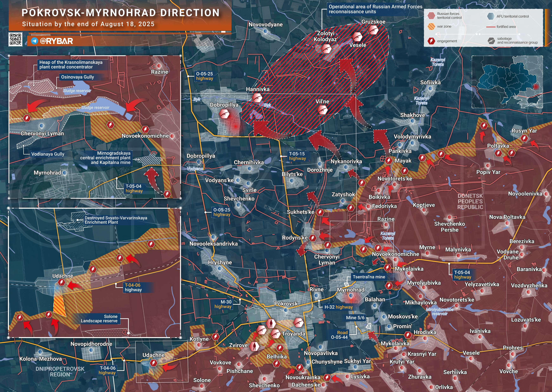552x392 pixels.
Task: Click the Pokrovsk city label
Action: (x=286, y=304)
